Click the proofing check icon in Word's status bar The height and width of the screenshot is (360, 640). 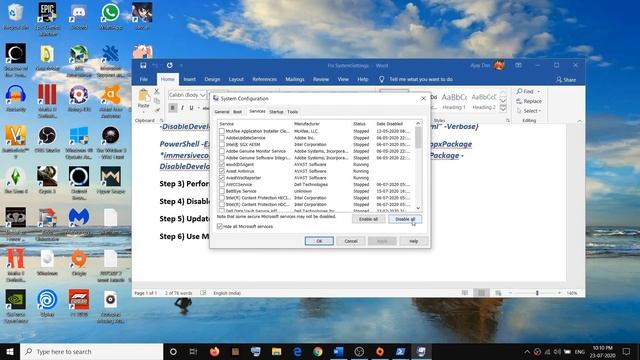(x=203, y=293)
